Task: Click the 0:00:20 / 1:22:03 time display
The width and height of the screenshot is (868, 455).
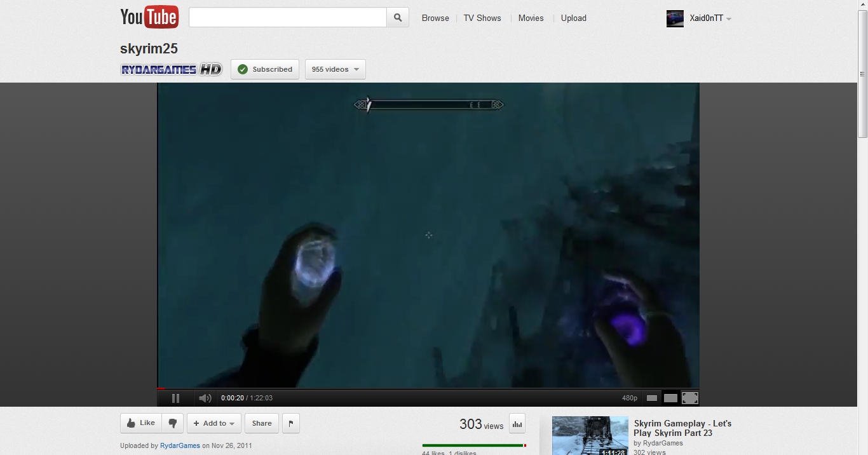Action: click(247, 398)
